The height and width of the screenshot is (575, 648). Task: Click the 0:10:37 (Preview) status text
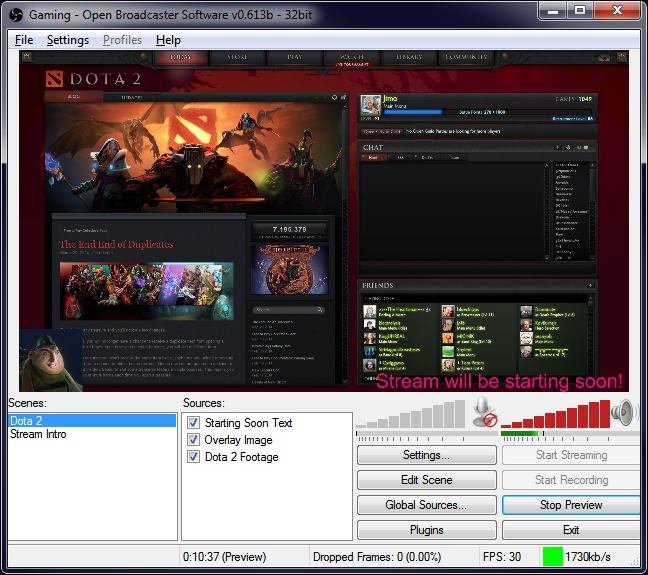[224, 557]
